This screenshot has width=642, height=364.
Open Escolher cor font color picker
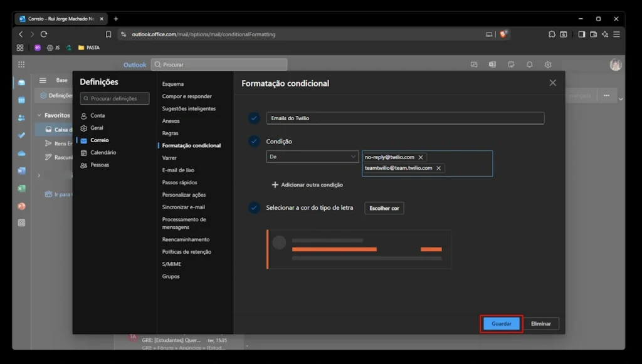[384, 208]
